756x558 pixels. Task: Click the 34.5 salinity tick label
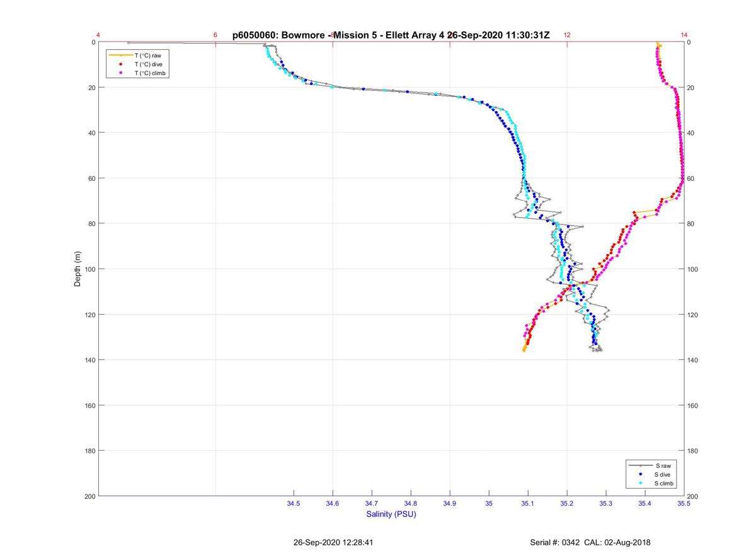pyautogui.click(x=294, y=504)
